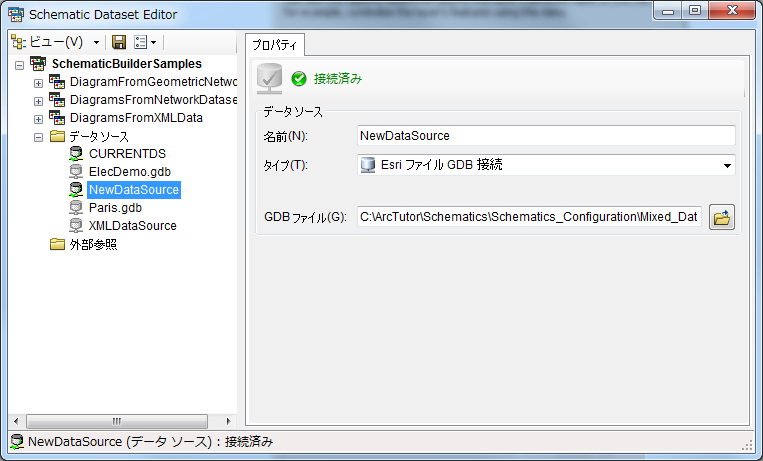Click the ビュー dropdown arrow
The height and width of the screenshot is (461, 763).
coord(96,43)
